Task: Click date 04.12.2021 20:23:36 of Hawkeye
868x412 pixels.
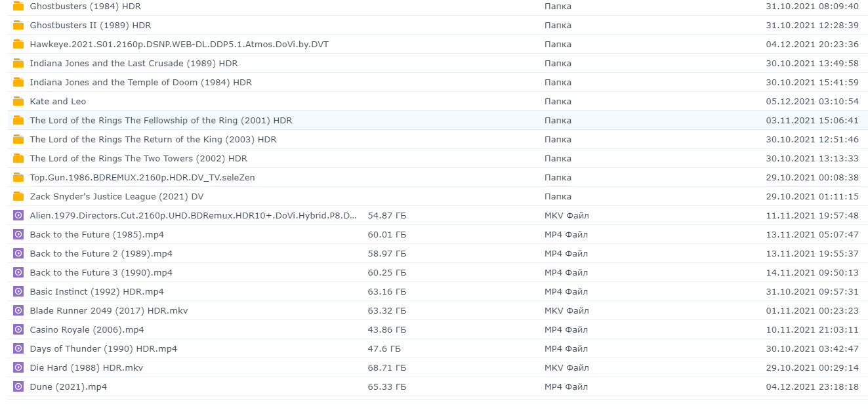Action: 812,45
